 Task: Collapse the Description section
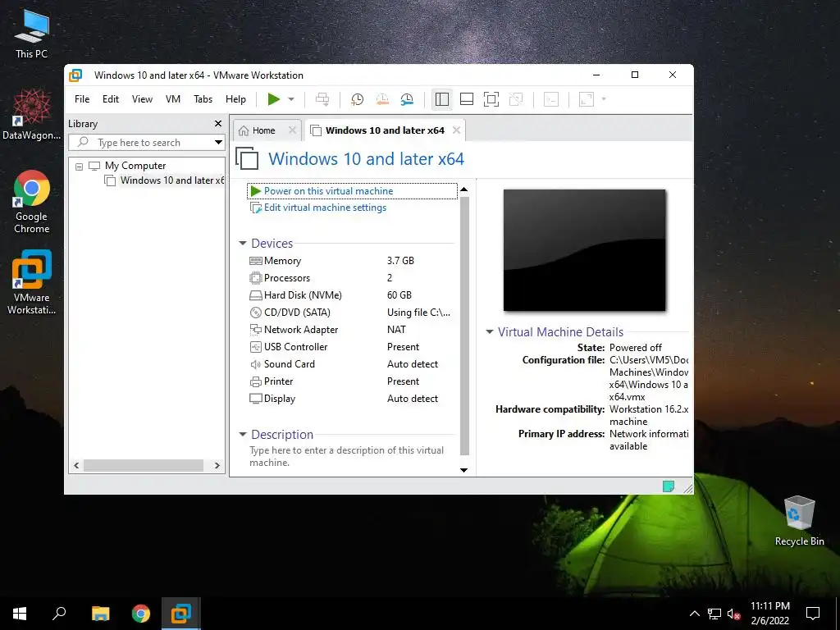coord(243,435)
